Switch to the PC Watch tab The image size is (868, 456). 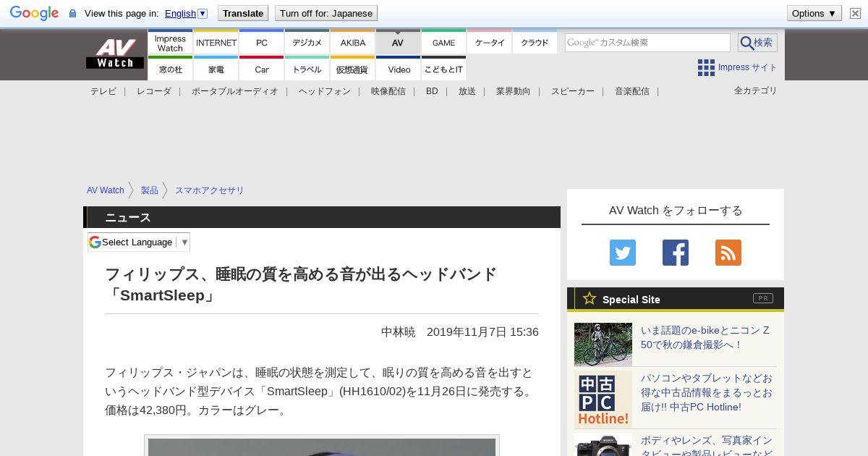click(x=262, y=43)
